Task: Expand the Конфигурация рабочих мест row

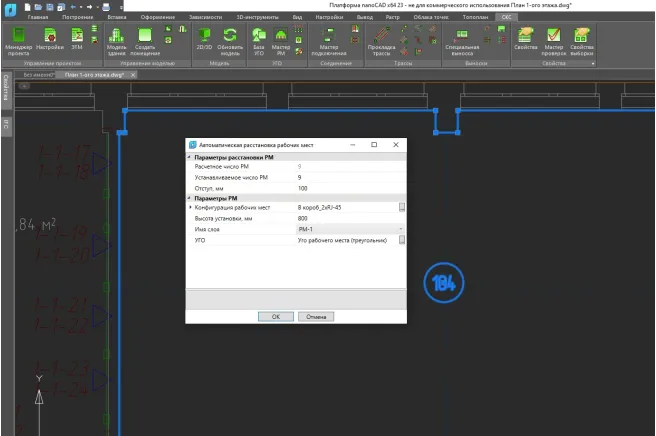Action: 190,207
